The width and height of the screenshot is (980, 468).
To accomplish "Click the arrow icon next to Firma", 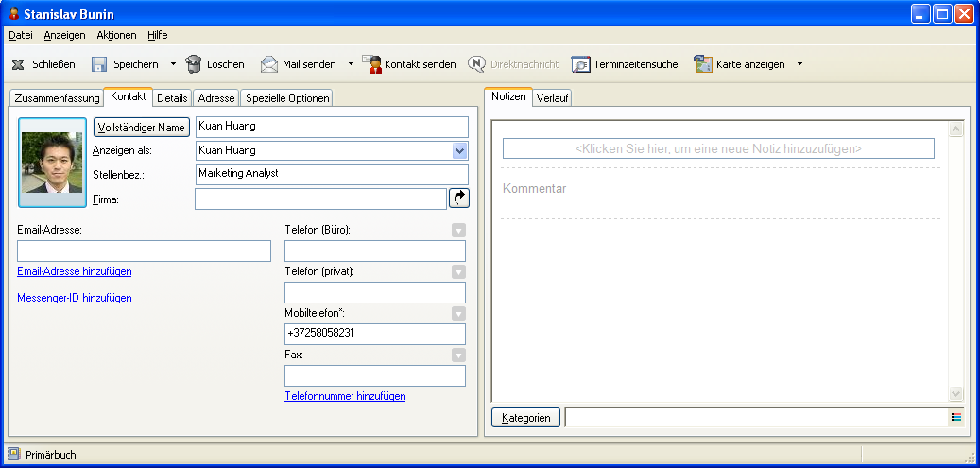I will (x=458, y=199).
